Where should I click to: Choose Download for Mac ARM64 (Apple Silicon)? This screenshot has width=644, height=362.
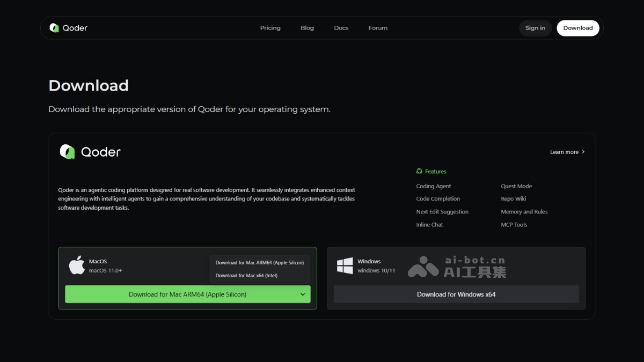point(259,262)
